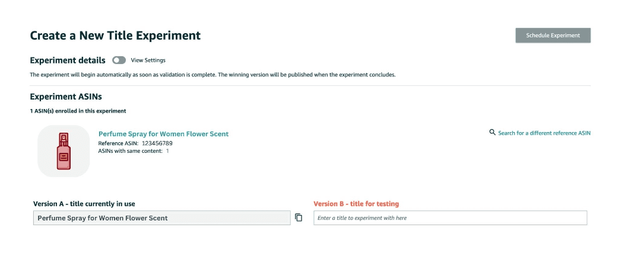Click the Reference ASIN label
The image size is (644, 269).
(x=118, y=143)
